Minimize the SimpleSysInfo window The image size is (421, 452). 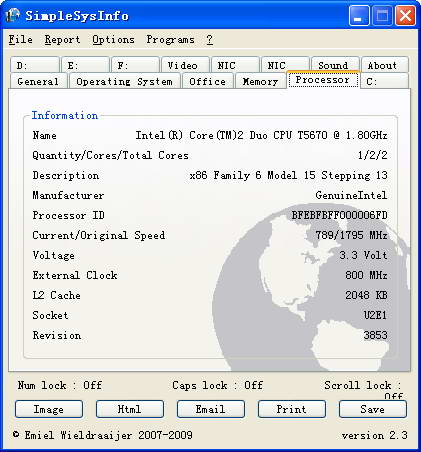359,16
